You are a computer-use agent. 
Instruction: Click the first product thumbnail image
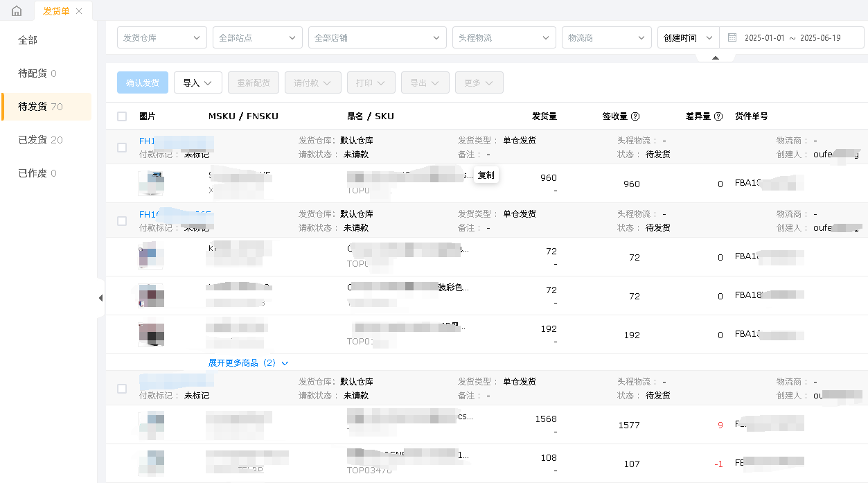coord(151,184)
